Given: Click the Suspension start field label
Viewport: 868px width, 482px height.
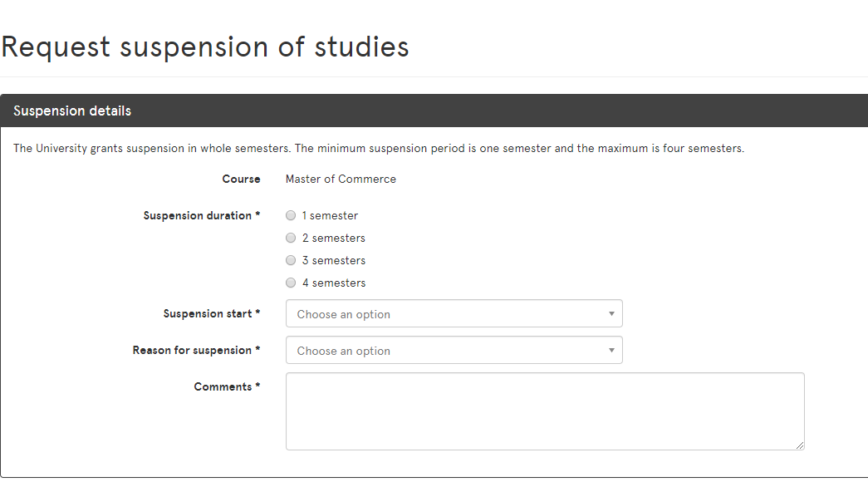Looking at the screenshot, I should (x=208, y=313).
